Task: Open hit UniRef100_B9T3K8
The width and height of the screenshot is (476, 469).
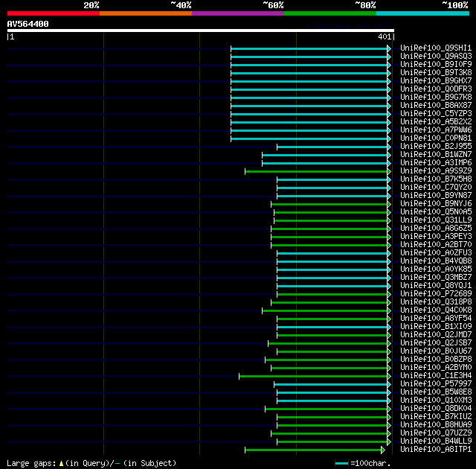Action: tap(436, 73)
